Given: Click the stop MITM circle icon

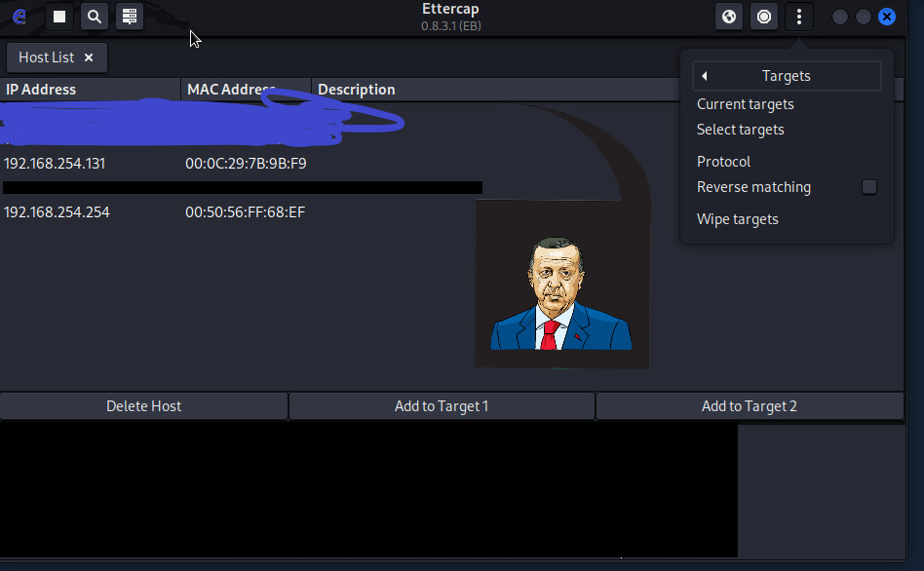Looking at the screenshot, I should pos(764,17).
